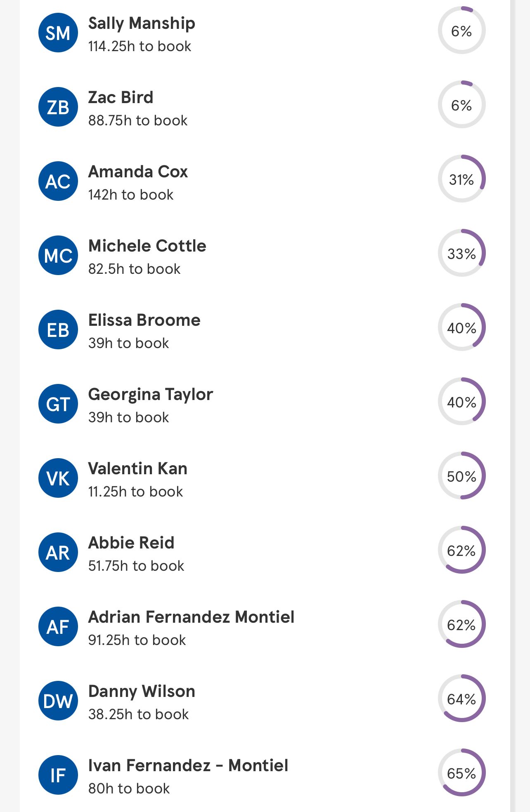The image size is (530, 812).
Task: Tap Abbie Reid's AR avatar icon
Action: (58, 552)
